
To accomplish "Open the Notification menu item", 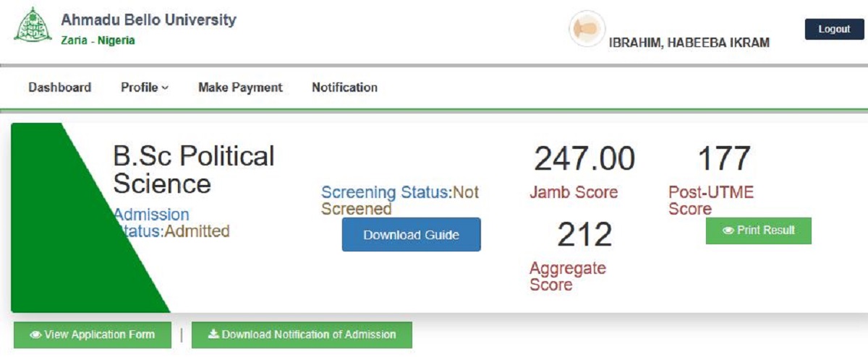I will (344, 87).
